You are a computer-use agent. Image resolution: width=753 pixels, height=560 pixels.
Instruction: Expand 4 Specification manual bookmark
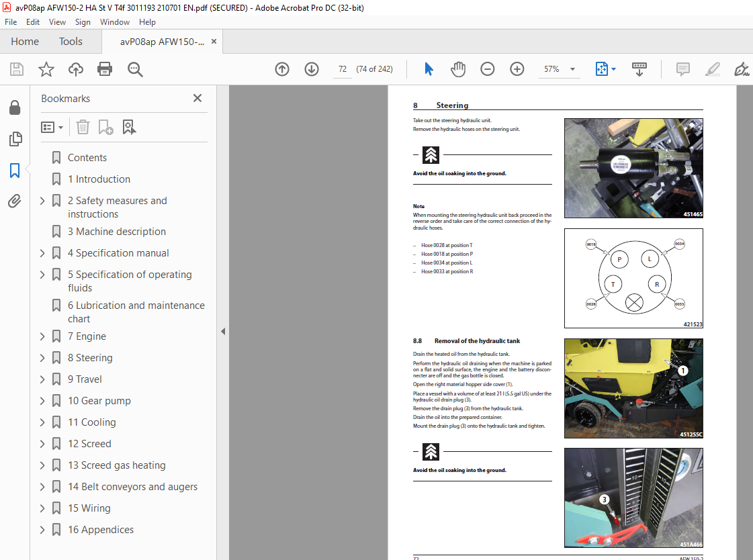click(x=42, y=253)
